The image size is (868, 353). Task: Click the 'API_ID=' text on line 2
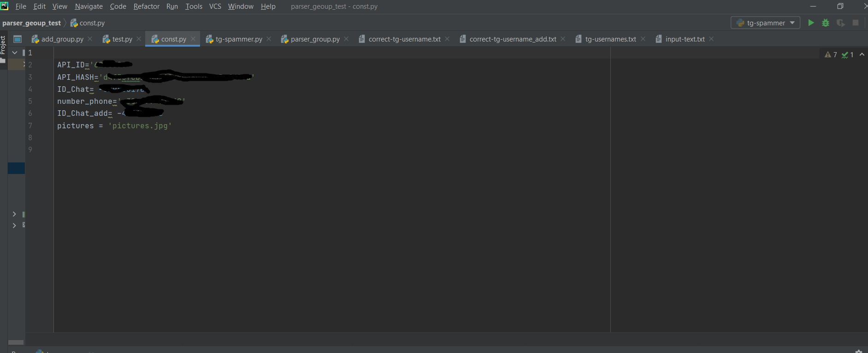[x=73, y=65]
